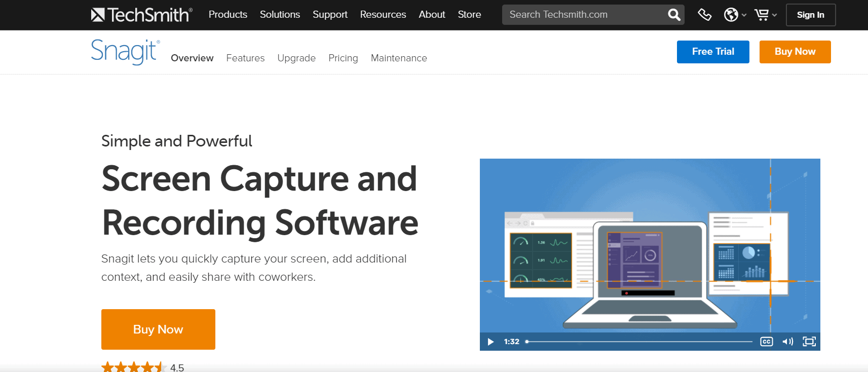Go to the Pricing tab
The image size is (868, 372).
point(343,58)
